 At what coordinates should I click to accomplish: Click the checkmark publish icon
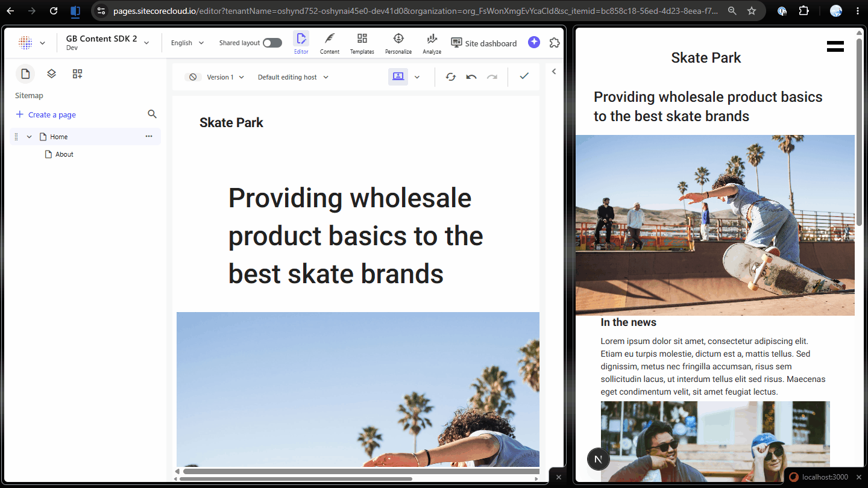tap(524, 76)
